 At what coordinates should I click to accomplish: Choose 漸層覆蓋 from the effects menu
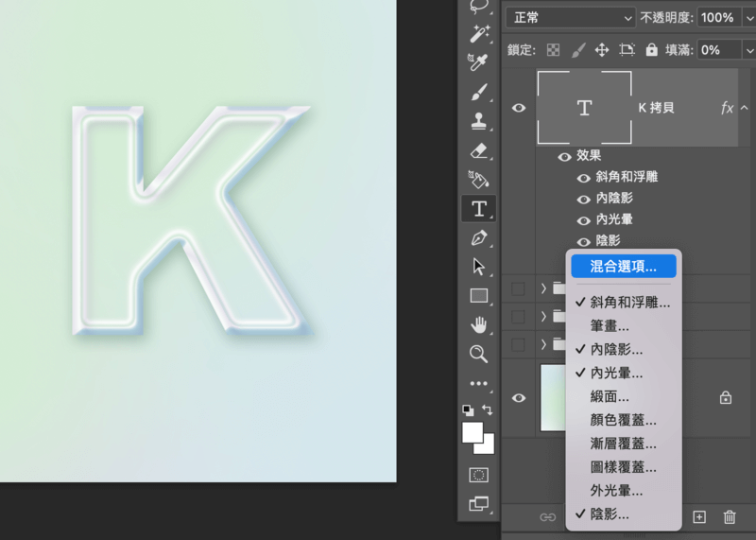(x=623, y=444)
